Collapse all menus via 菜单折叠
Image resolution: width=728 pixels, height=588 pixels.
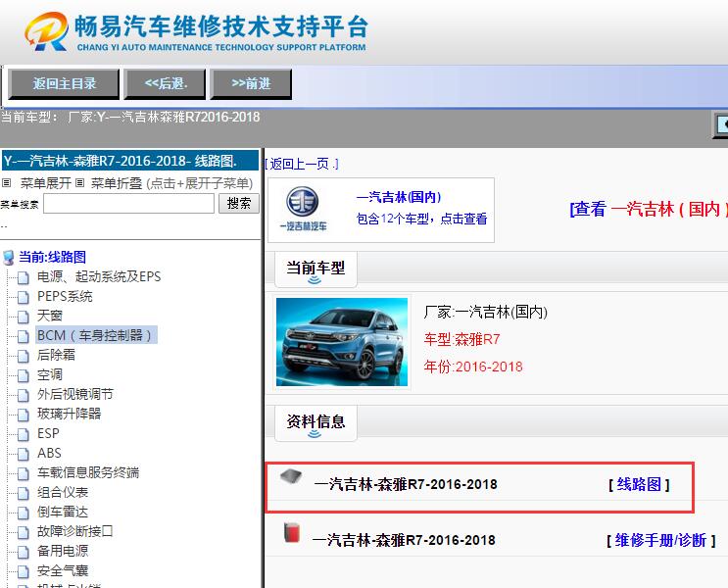(x=116, y=183)
